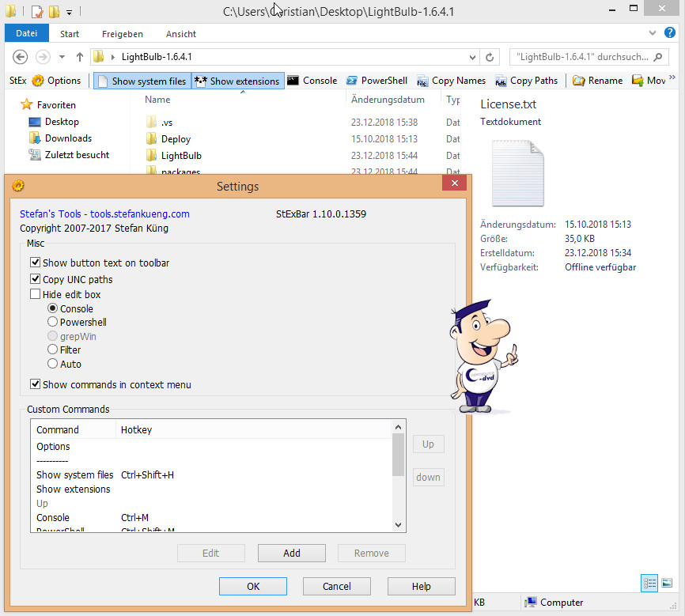Click the Copy Names toolbar button
The height and width of the screenshot is (616, 685).
[451, 81]
